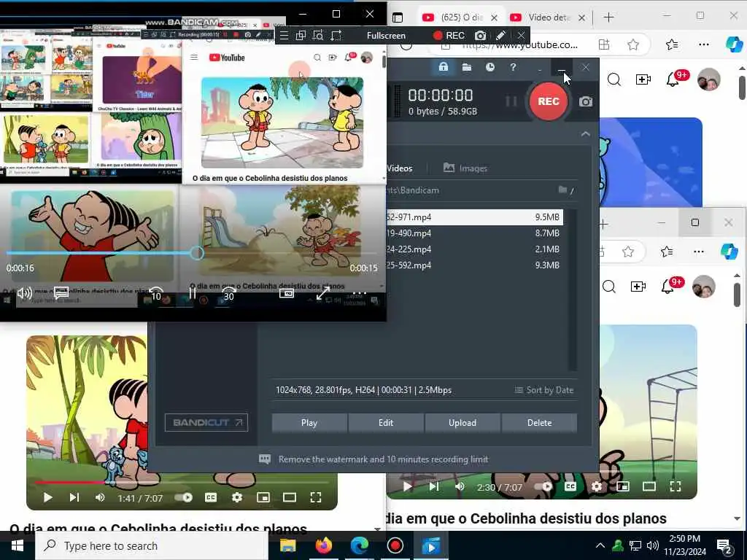Play the YouTube video paused at 2:30

pyautogui.click(x=407, y=486)
